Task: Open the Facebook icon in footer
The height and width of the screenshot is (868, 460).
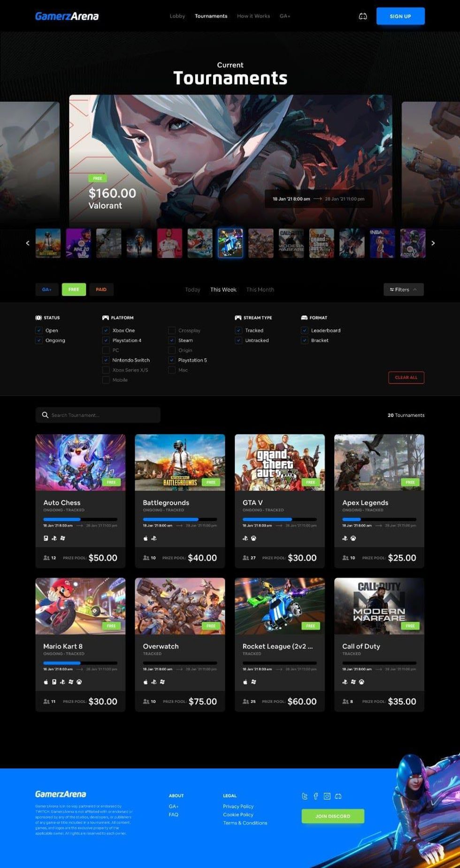Action: pyautogui.click(x=316, y=796)
